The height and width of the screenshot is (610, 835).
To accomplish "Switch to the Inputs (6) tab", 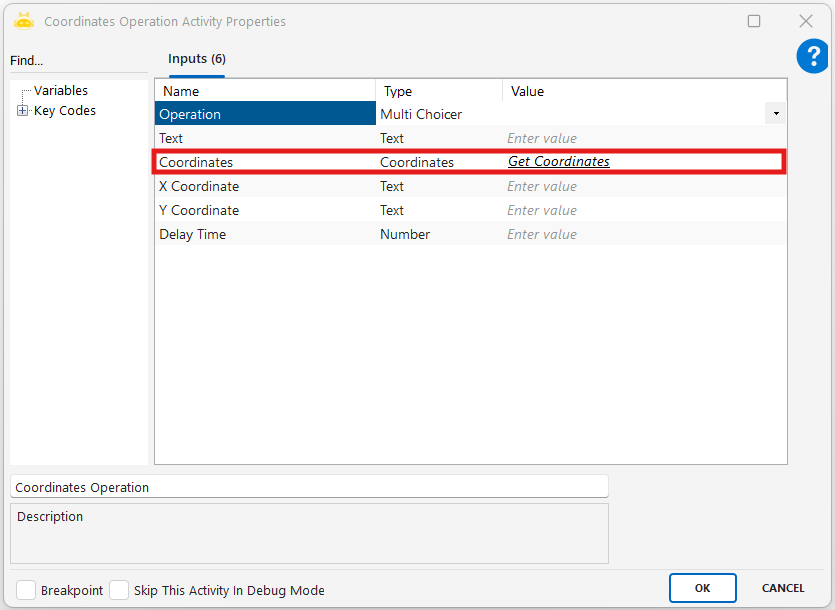I will click(x=196, y=60).
